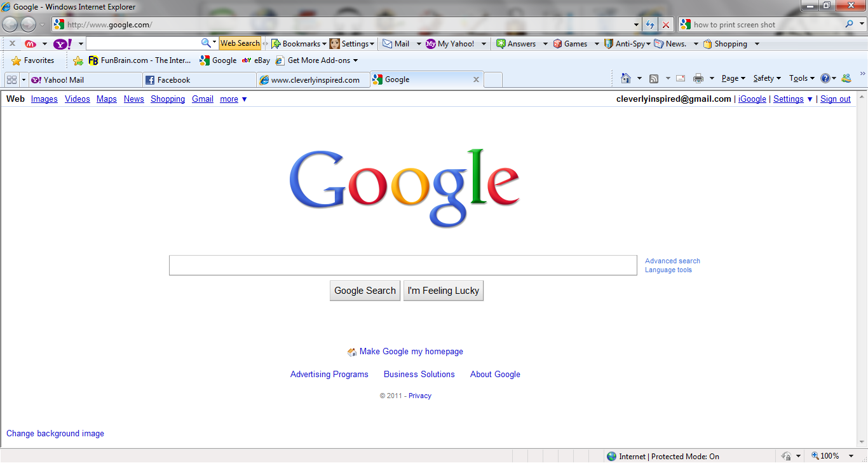
Task: Click the red Stop loading icon
Action: [666, 25]
